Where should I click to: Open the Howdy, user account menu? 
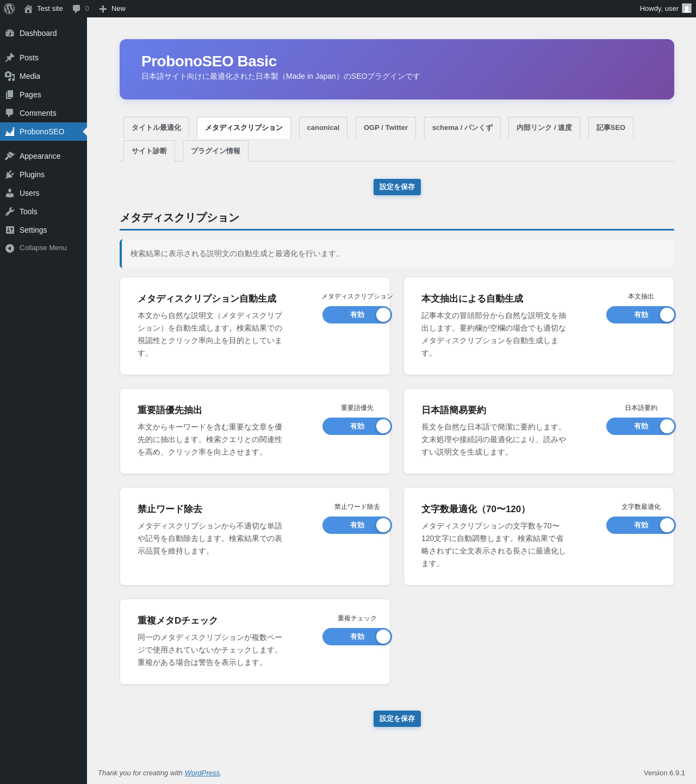pos(666,9)
